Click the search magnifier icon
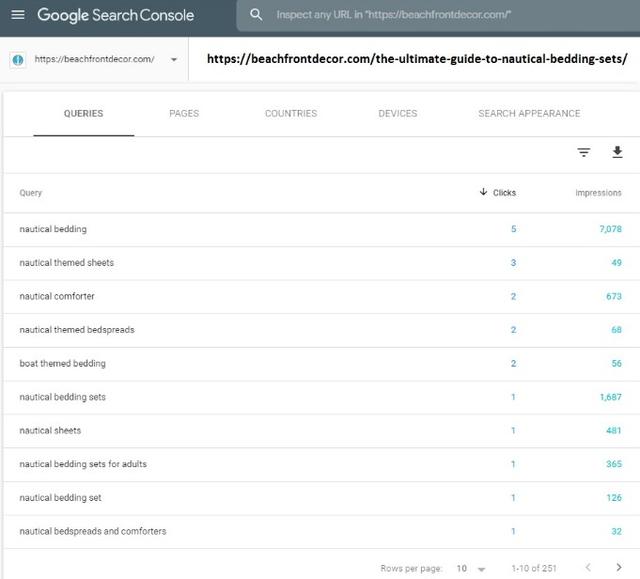 point(256,15)
